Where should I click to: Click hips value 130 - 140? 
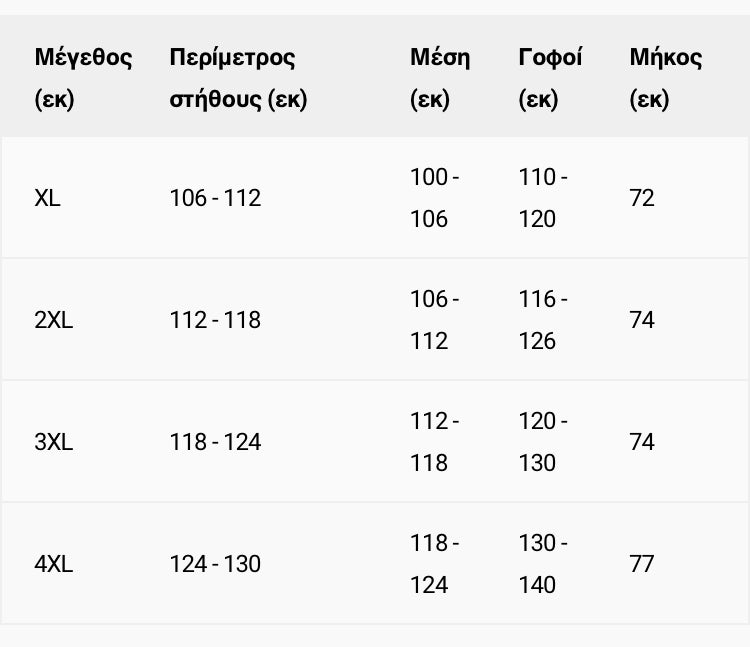(543, 564)
